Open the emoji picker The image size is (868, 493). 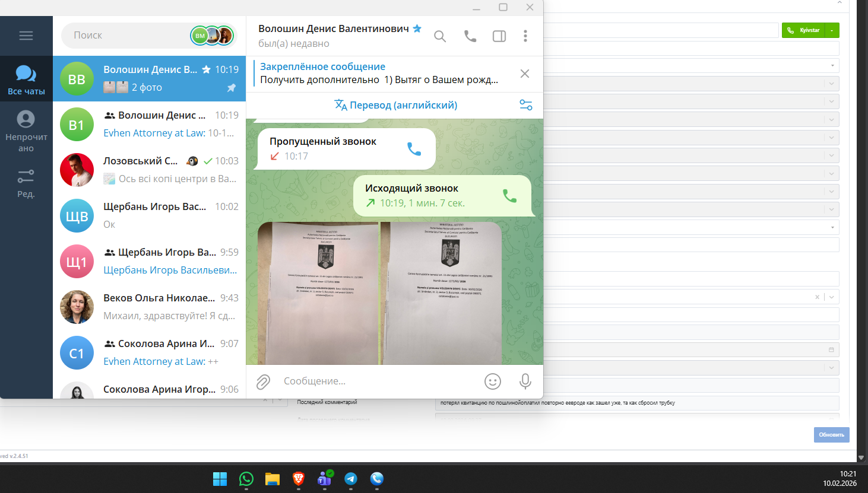(x=493, y=381)
